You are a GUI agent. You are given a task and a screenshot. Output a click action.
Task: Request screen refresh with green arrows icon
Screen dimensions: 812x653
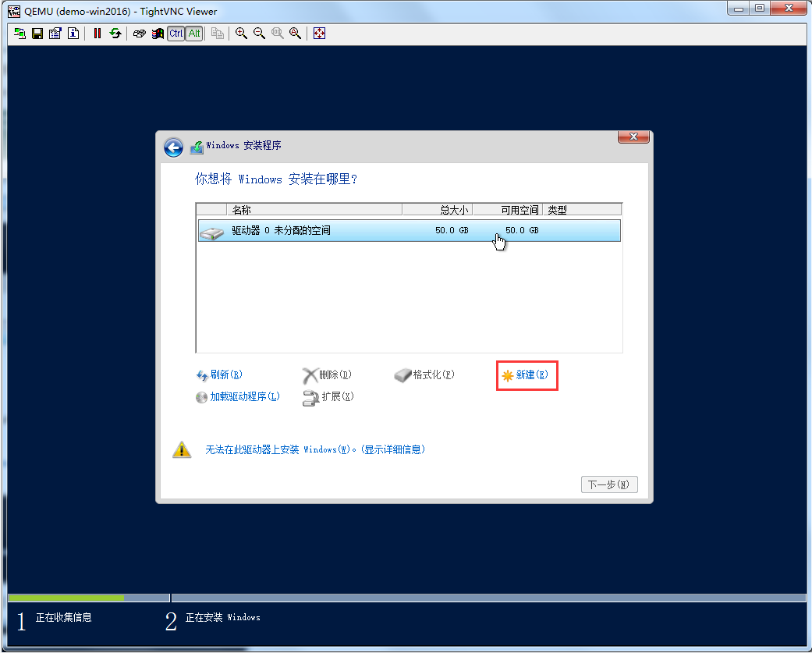pos(115,34)
